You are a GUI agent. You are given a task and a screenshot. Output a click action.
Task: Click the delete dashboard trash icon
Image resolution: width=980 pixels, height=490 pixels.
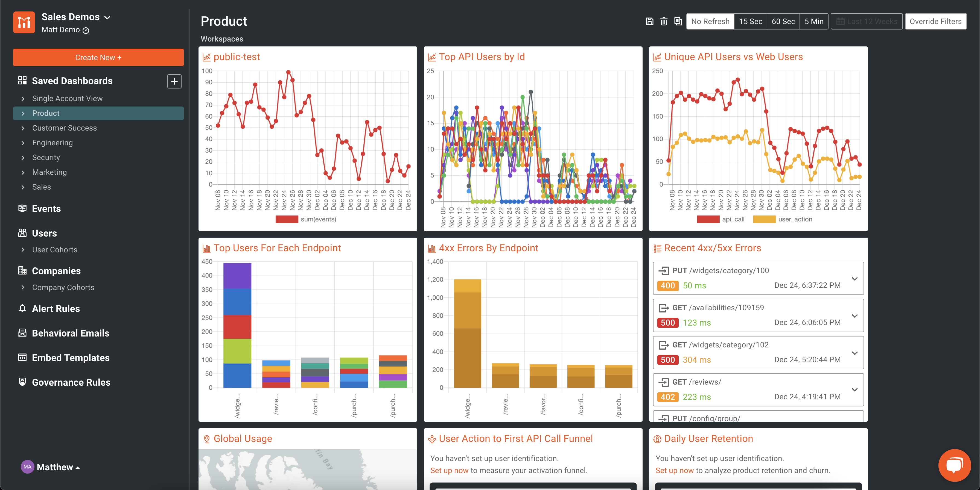(x=663, y=21)
